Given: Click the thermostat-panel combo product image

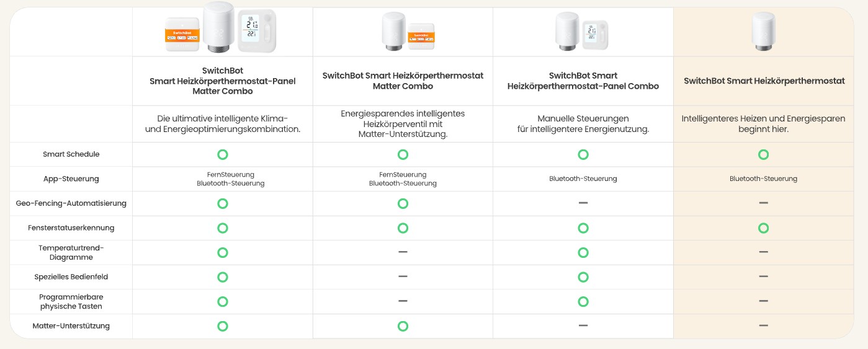Looking at the screenshot, I should point(583,31).
